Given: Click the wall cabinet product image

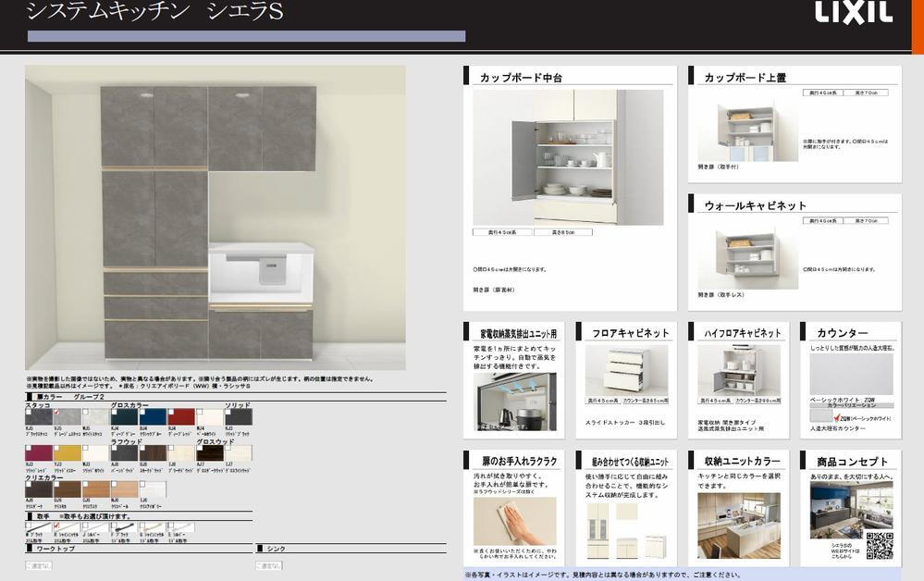Looking at the screenshot, I should point(748,260).
